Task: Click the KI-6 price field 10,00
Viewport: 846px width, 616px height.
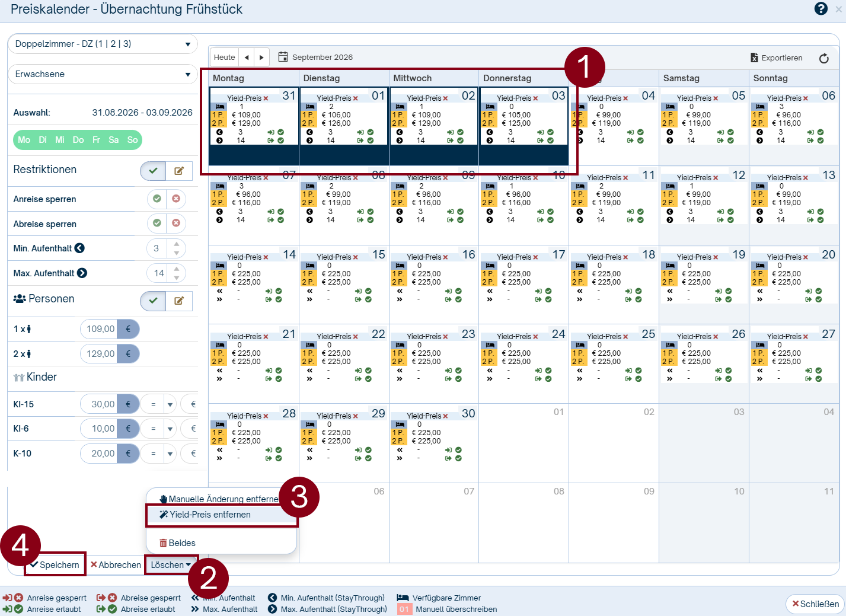Action: (x=98, y=429)
